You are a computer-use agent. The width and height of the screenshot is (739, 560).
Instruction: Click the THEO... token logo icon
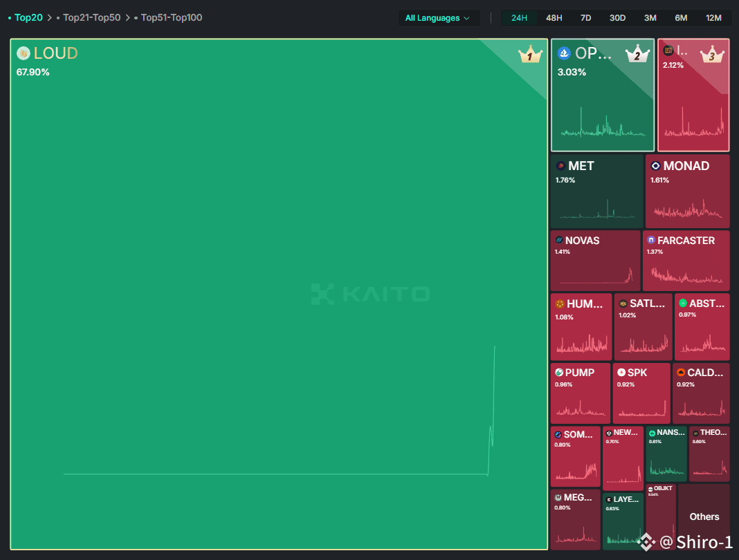click(695, 433)
